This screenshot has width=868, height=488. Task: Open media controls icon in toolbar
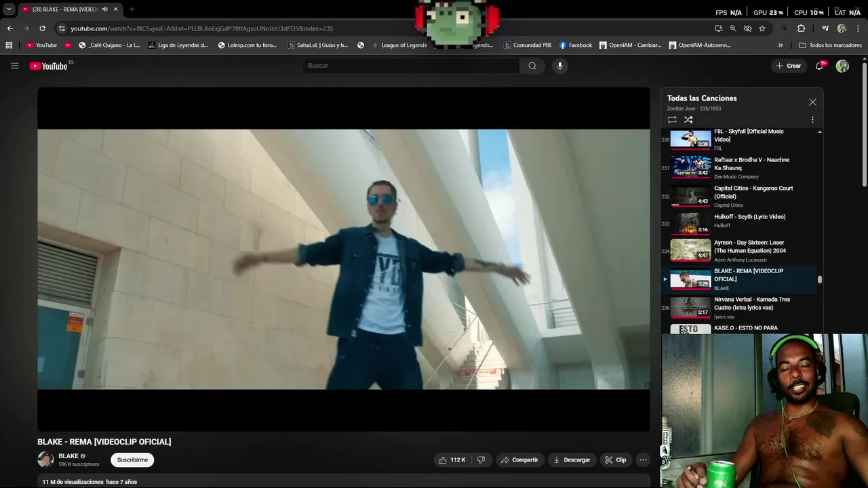pyautogui.click(x=825, y=28)
